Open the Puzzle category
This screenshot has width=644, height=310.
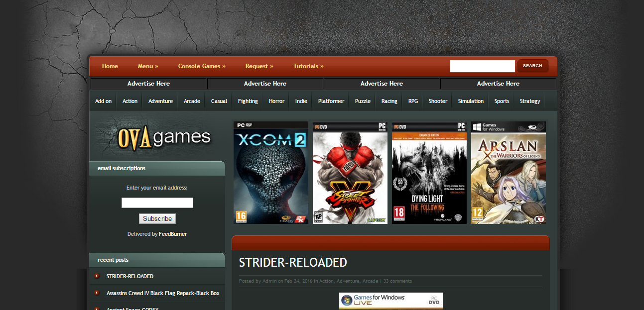coord(363,101)
